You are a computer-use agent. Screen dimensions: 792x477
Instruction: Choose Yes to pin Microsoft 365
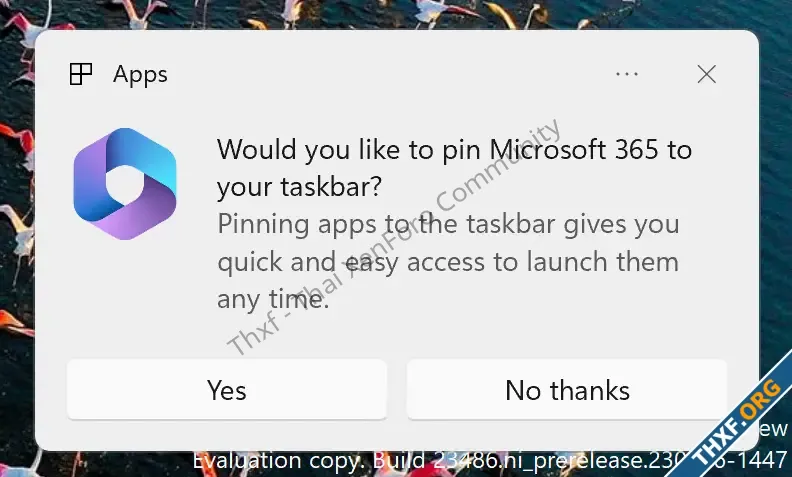(x=227, y=390)
